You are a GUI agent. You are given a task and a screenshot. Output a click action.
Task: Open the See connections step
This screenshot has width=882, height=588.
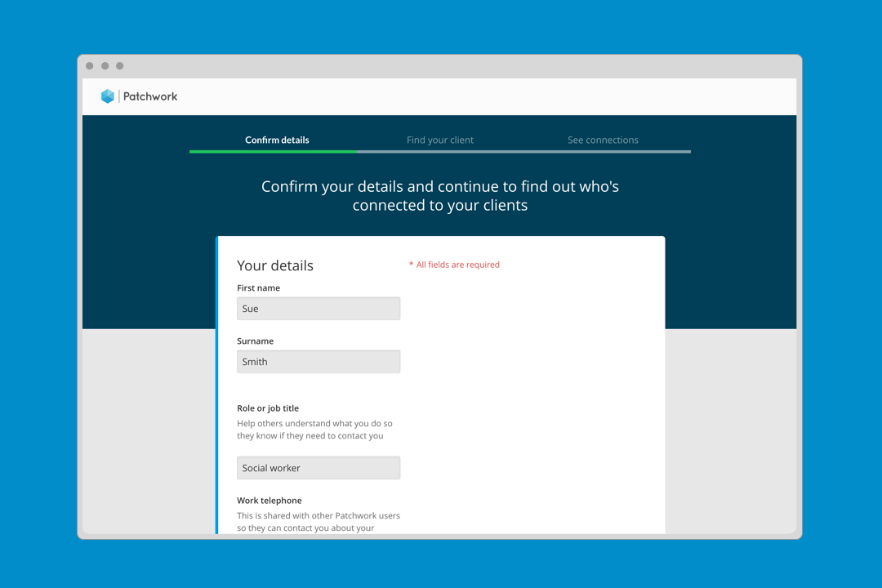[603, 140]
